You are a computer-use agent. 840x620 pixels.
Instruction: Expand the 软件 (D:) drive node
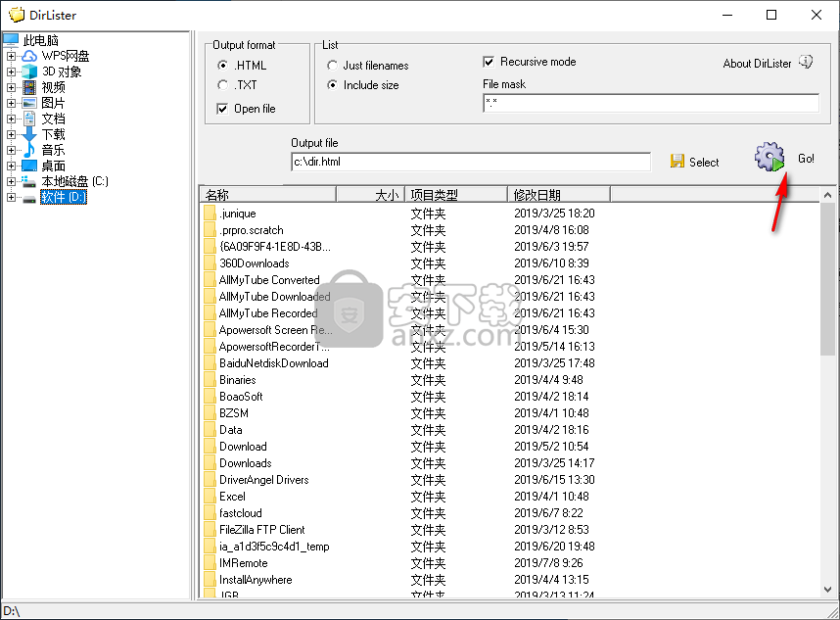(12, 197)
